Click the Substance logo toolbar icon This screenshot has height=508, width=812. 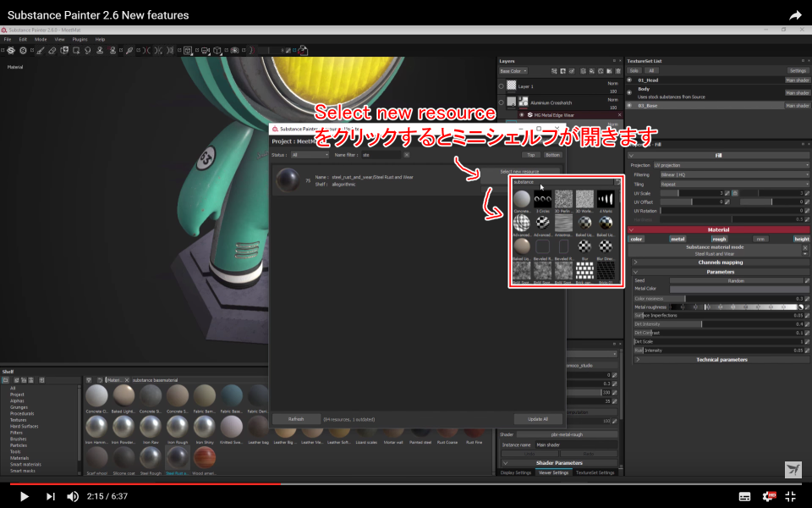click(x=11, y=50)
